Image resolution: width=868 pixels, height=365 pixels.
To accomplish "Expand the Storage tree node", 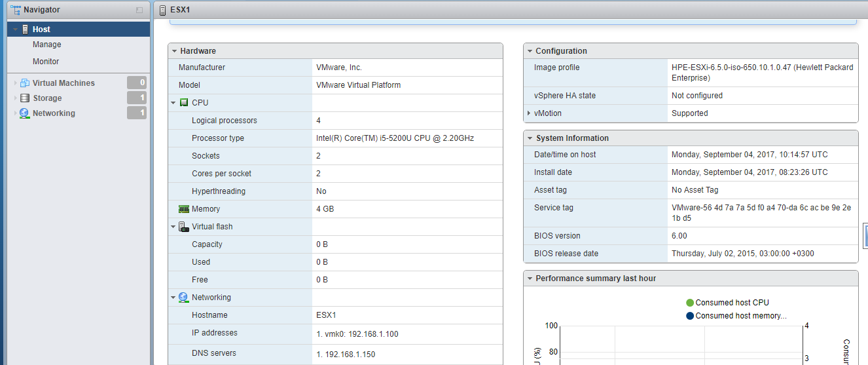I will pos(15,98).
